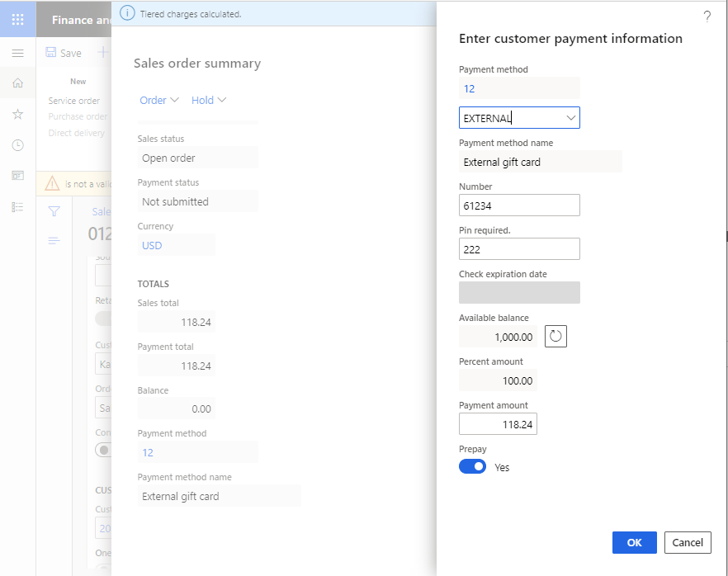The image size is (728, 576).
Task: Open the filter funnel icon
Action: 54,212
